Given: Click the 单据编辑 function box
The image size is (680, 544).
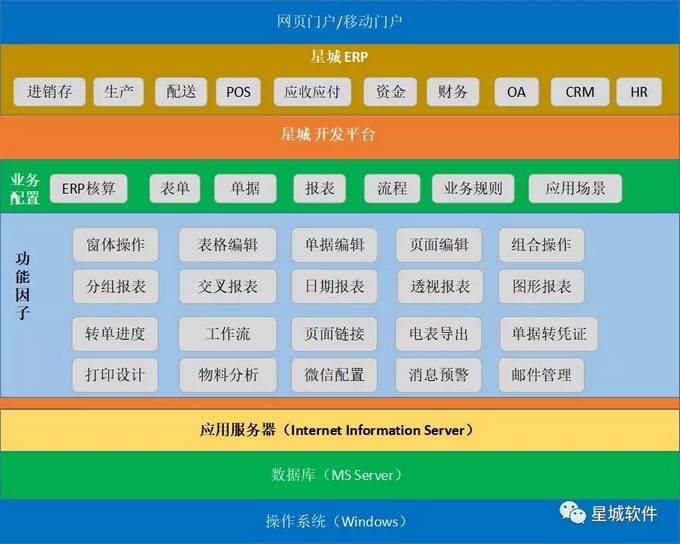Looking at the screenshot, I should [x=334, y=245].
